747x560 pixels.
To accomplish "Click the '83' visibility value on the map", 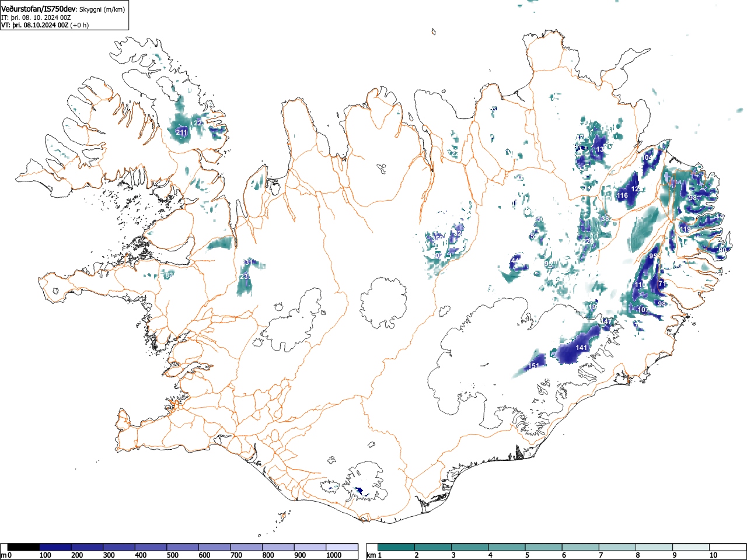I will coord(169,275).
